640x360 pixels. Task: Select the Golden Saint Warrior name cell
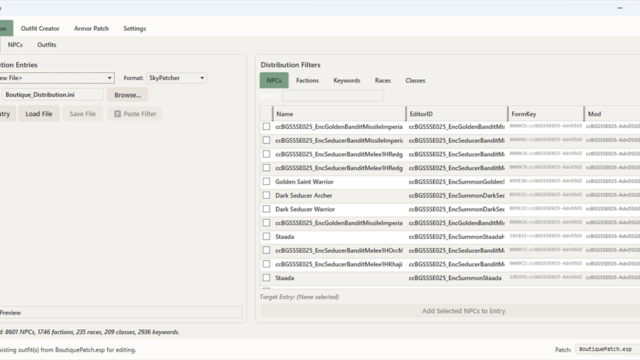tap(339, 182)
